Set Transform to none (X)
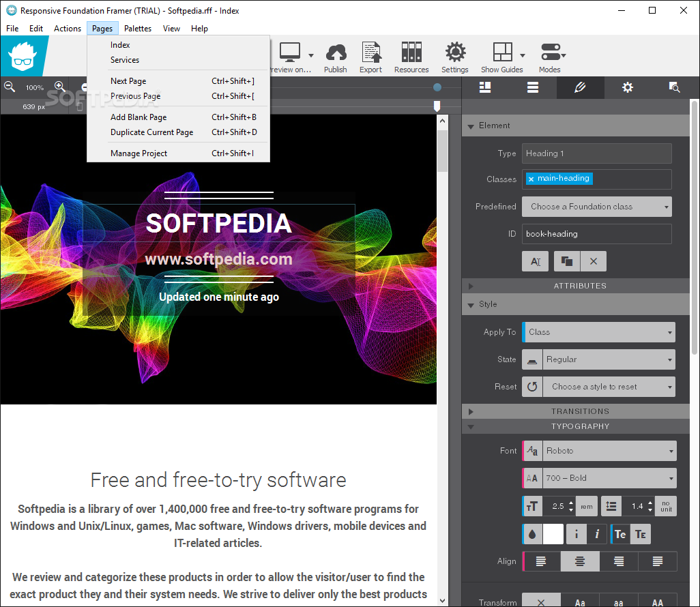700x607 pixels. coord(541,601)
